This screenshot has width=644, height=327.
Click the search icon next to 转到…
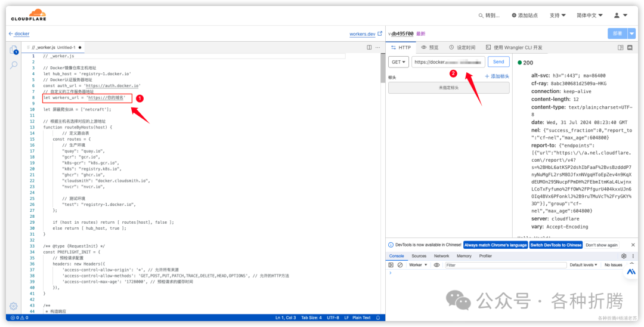pos(481,16)
